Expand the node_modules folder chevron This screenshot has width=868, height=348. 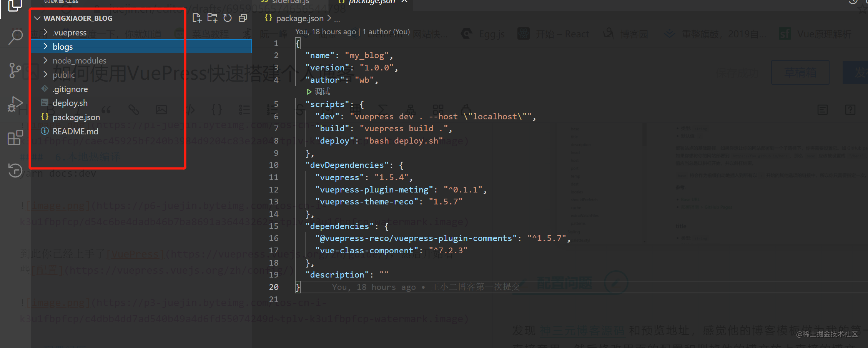point(45,60)
